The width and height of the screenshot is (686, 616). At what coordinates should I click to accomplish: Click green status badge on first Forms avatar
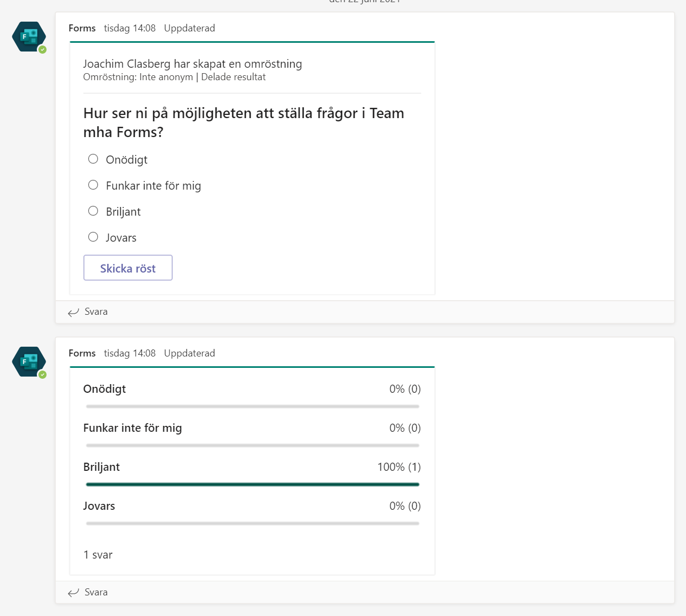coord(42,50)
